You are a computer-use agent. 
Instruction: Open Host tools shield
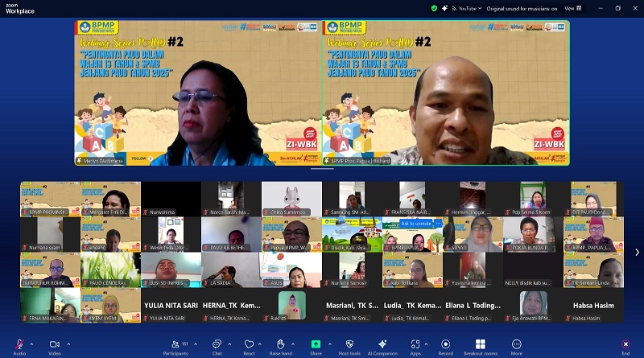349,347
